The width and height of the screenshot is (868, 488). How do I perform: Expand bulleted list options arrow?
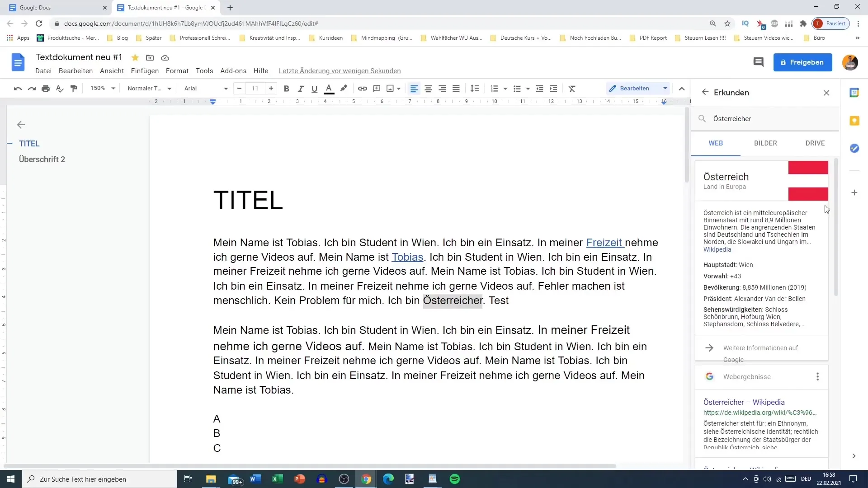(528, 89)
